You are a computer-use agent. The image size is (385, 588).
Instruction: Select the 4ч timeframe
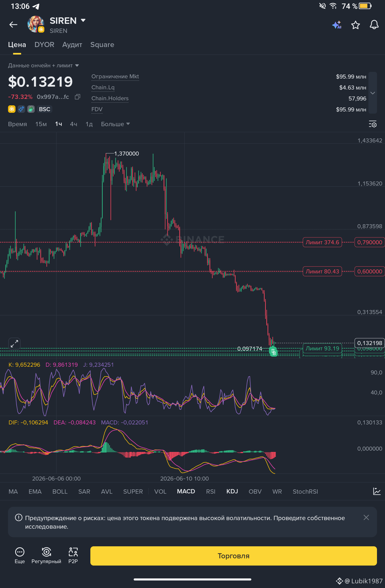pos(74,124)
